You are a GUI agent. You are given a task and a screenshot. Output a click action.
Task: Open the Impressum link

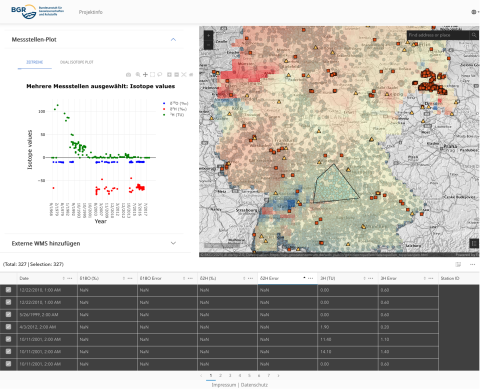pos(224,385)
